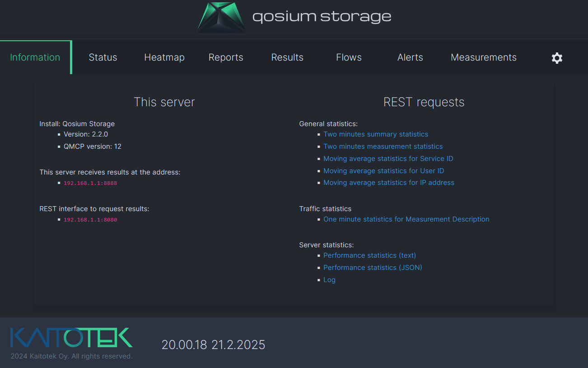Go to the Heatmap tab
This screenshot has height=368, width=588.
[x=164, y=57]
